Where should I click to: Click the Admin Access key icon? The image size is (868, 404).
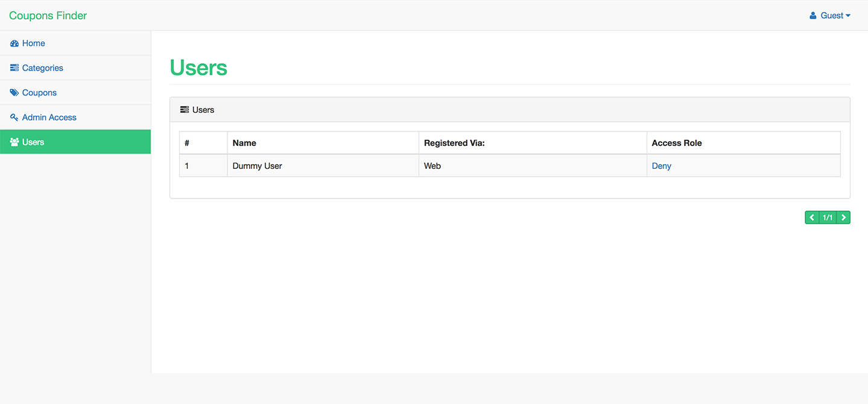click(14, 118)
